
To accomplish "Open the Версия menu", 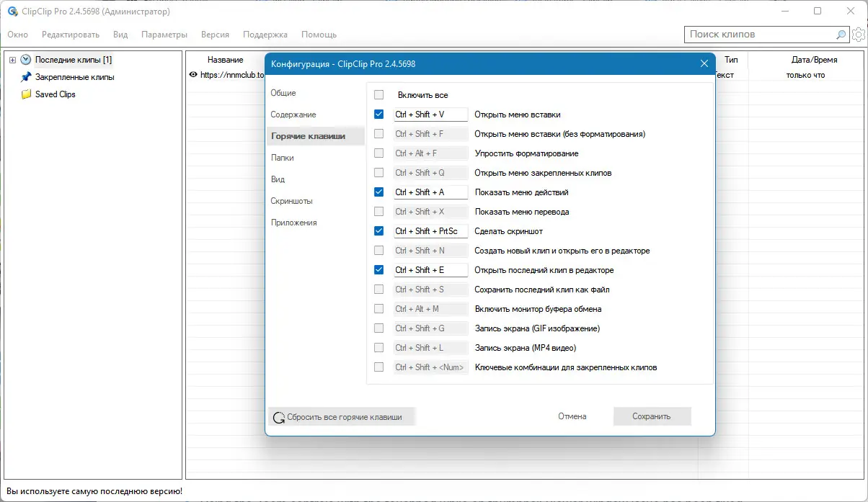I will [216, 35].
